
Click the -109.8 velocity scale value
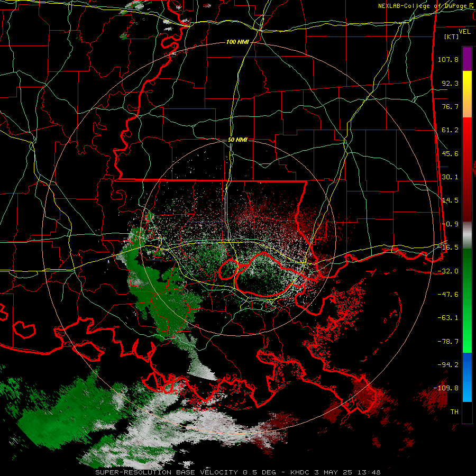446,388
